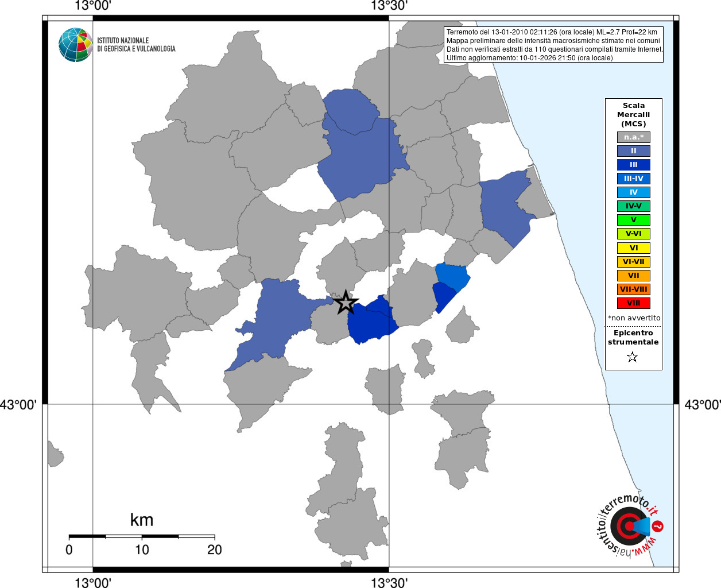Select the intensity IV legend swatch
The image size is (721, 588).
pos(634,192)
